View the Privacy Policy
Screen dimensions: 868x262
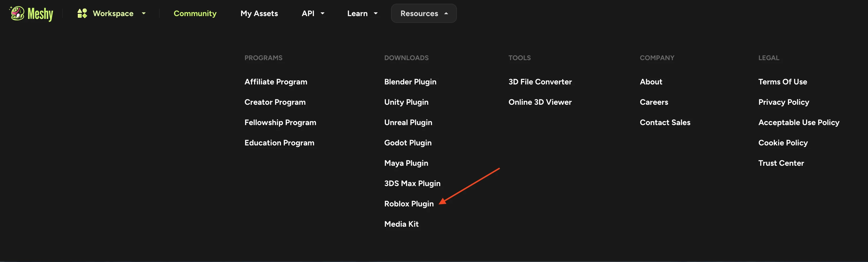point(783,102)
